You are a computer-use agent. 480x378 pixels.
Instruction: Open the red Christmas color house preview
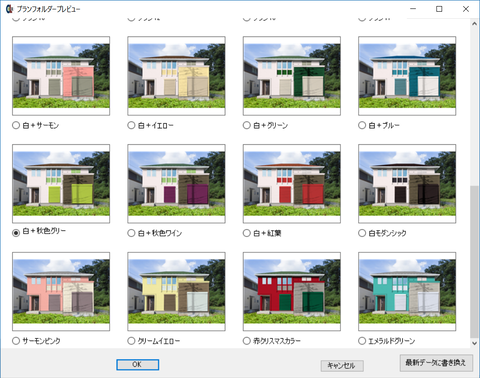tap(292, 291)
